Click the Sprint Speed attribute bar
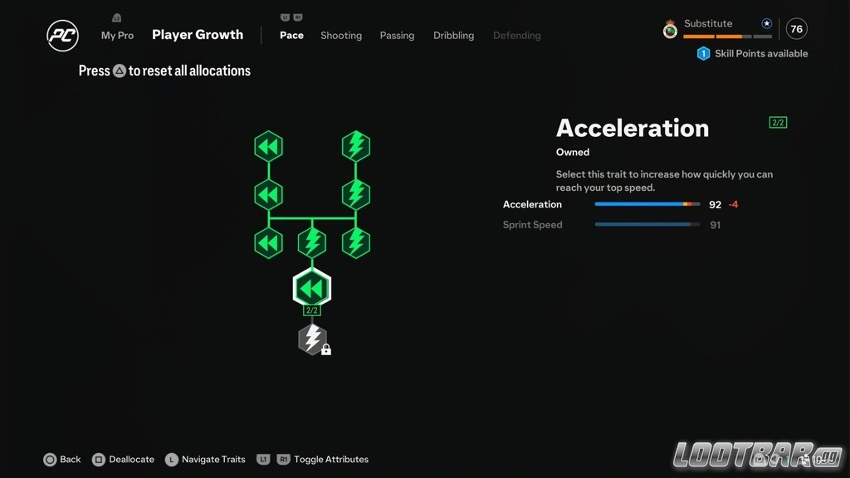The height and width of the screenshot is (478, 850). click(647, 224)
